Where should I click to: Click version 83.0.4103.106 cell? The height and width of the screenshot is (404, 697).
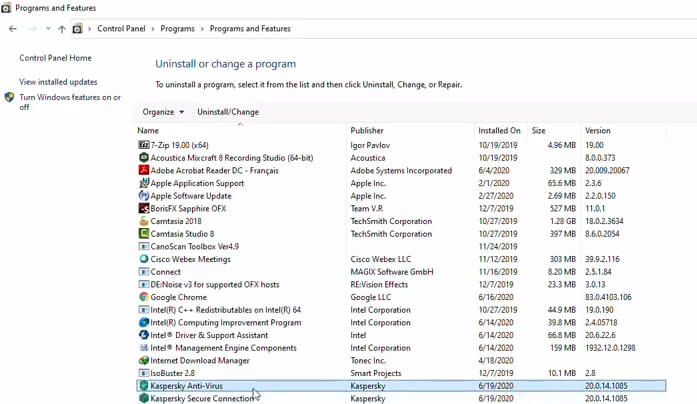coord(608,297)
